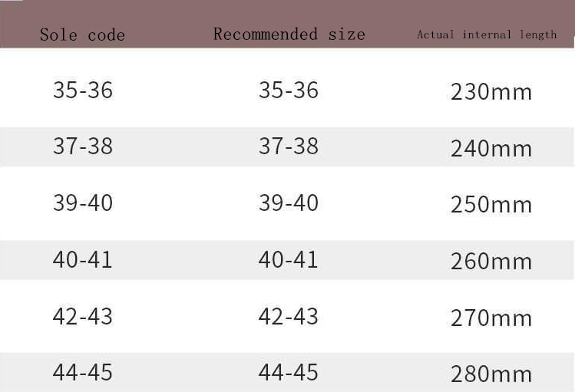Click the "Actual internal length" header

tap(487, 35)
